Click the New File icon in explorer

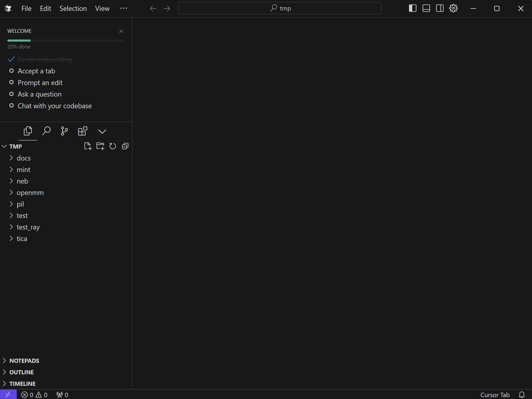pos(88,146)
